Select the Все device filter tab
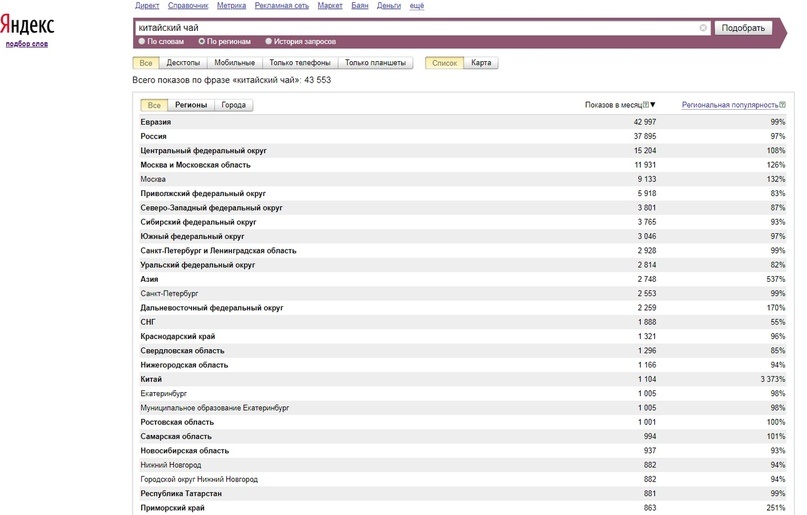Viewport: 807px width, 515px height. point(146,63)
